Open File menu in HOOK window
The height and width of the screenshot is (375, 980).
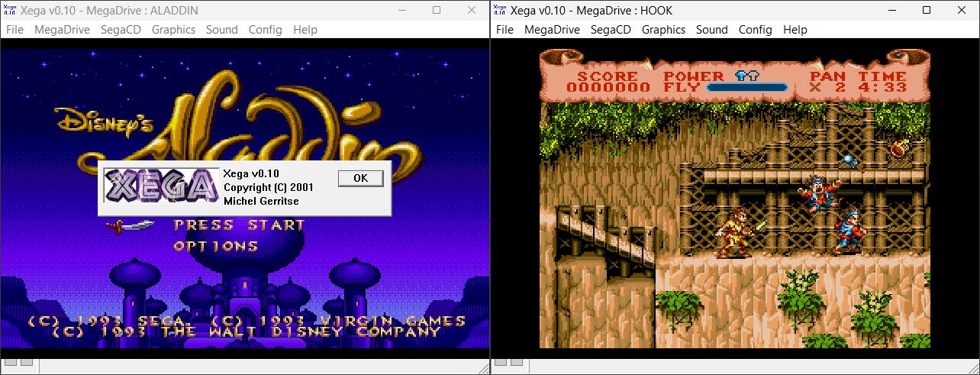click(505, 30)
